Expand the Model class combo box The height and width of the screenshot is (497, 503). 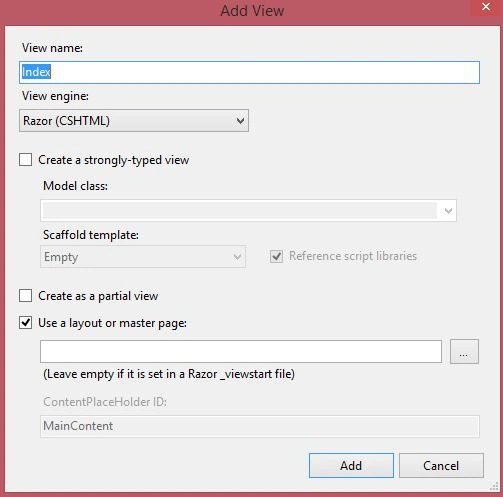point(248,210)
